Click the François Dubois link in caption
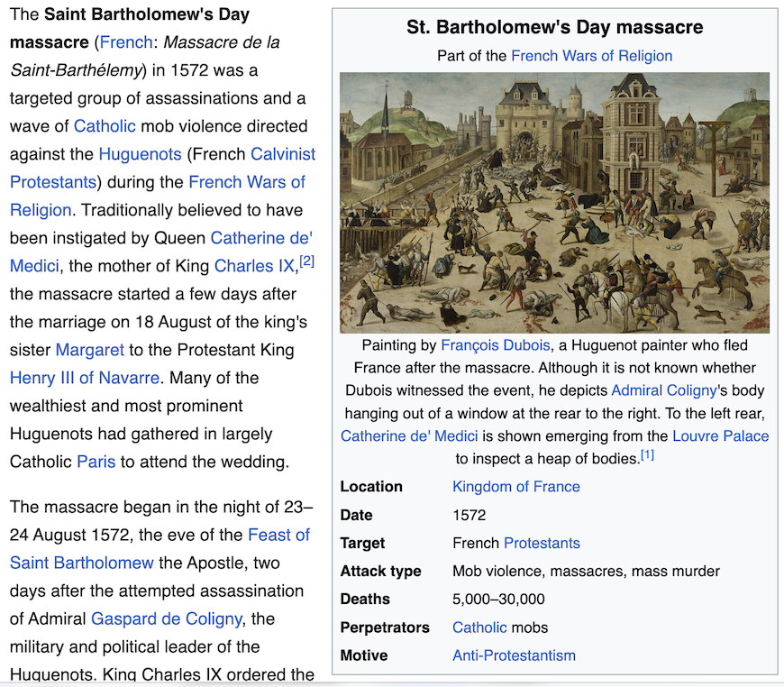The image size is (784, 687). 495,345
